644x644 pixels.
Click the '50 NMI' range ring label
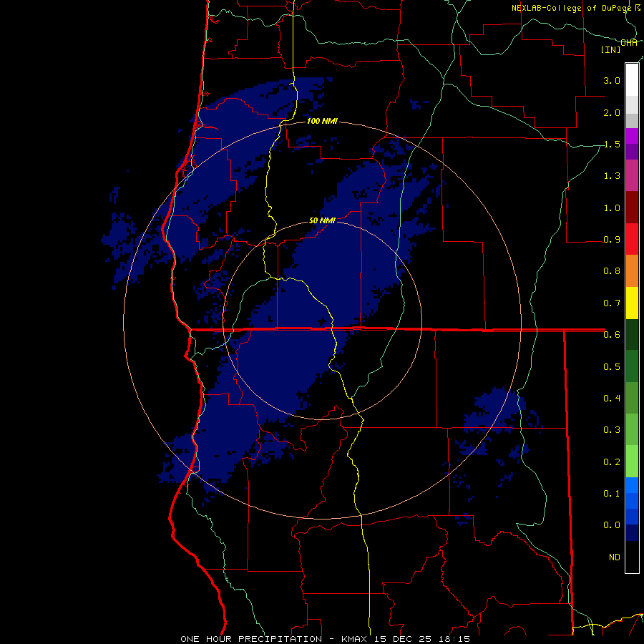tap(323, 220)
